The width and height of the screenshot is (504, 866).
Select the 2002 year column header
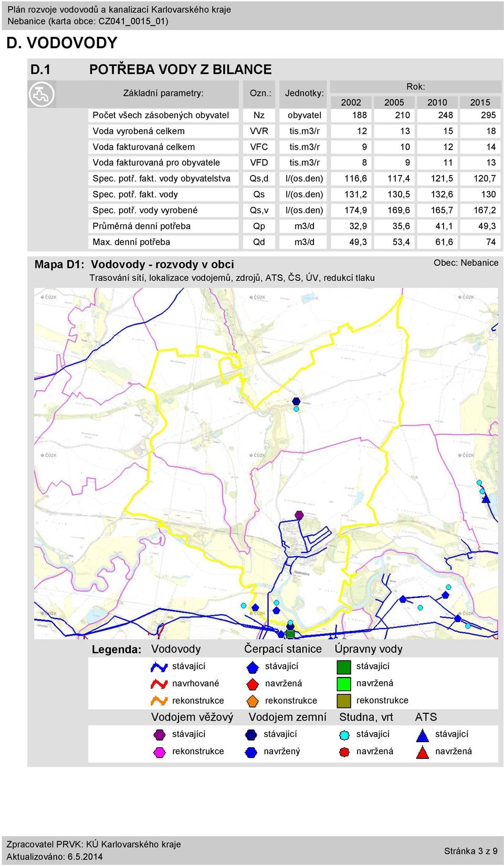click(351, 102)
